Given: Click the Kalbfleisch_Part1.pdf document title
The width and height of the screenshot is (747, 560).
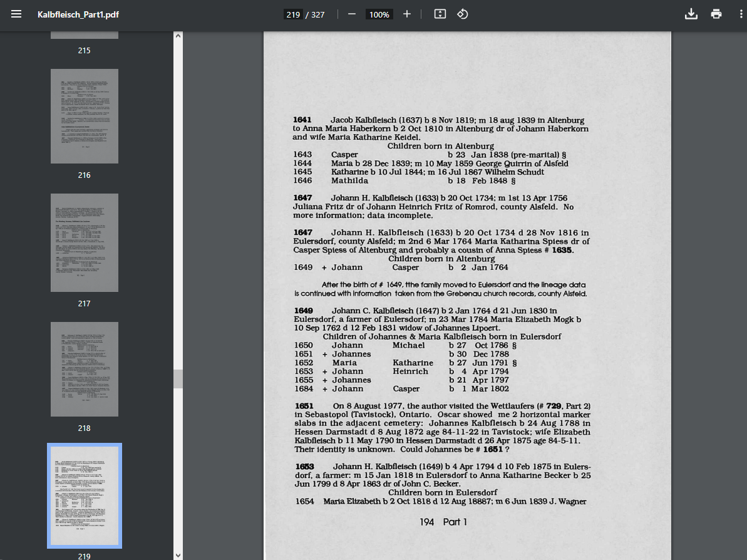Looking at the screenshot, I should (78, 15).
